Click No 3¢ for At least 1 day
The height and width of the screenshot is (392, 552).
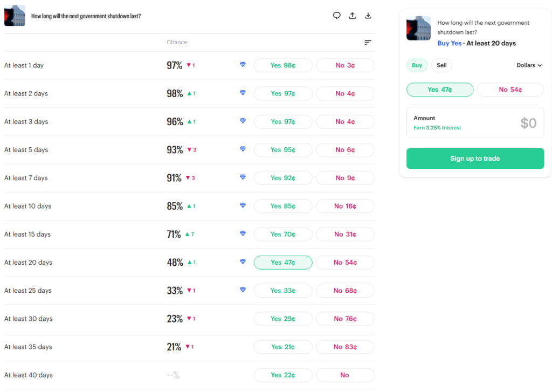(x=345, y=65)
